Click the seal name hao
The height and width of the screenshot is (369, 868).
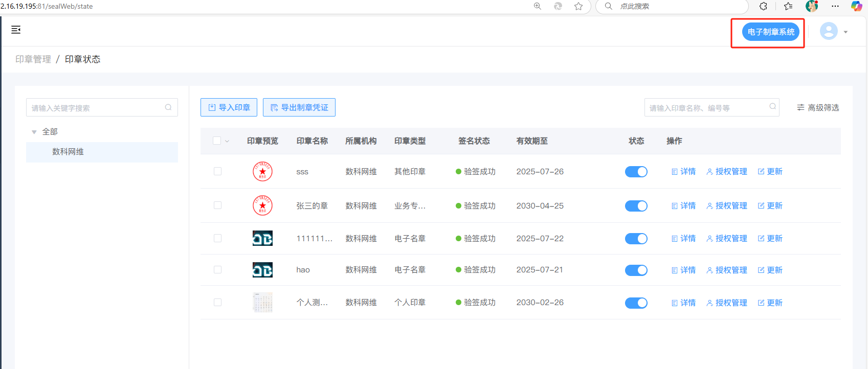point(303,270)
